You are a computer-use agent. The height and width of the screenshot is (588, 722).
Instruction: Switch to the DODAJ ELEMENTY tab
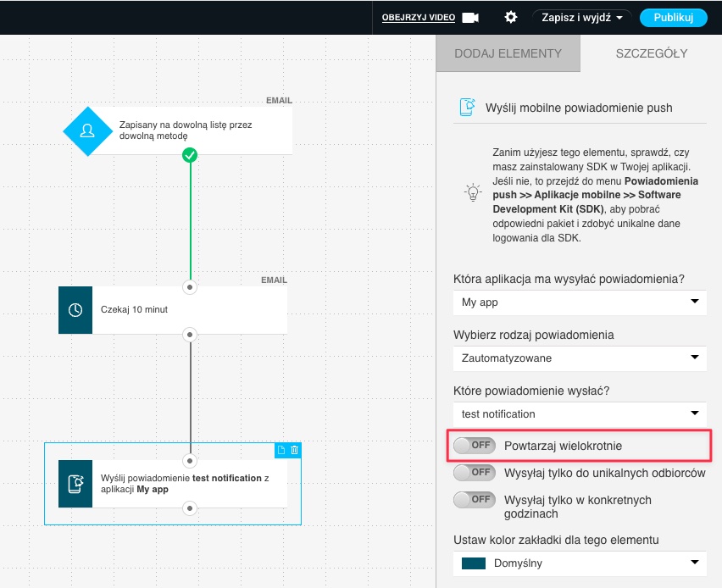click(508, 53)
